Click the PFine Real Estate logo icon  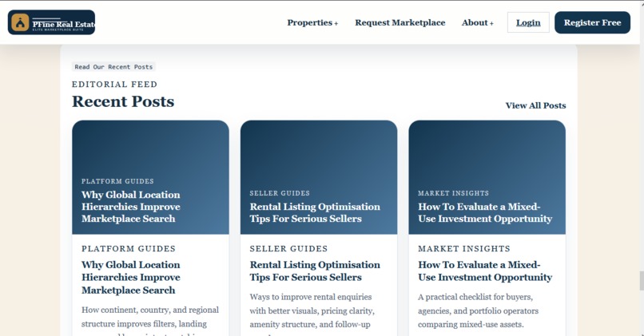click(20, 22)
